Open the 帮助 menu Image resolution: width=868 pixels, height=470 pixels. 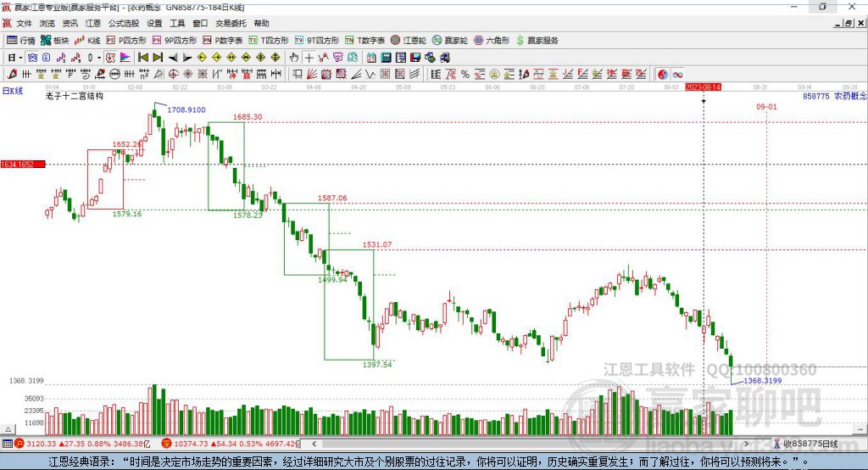coord(261,23)
